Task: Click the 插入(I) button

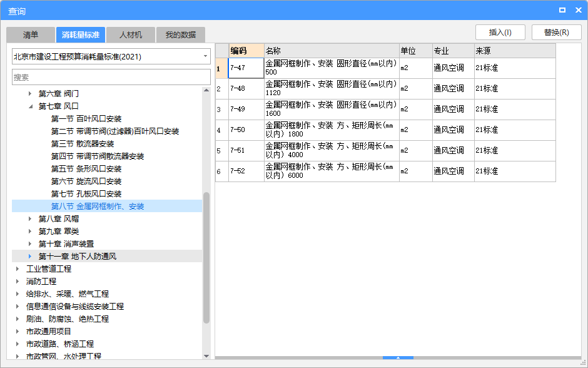Action: pyautogui.click(x=500, y=33)
